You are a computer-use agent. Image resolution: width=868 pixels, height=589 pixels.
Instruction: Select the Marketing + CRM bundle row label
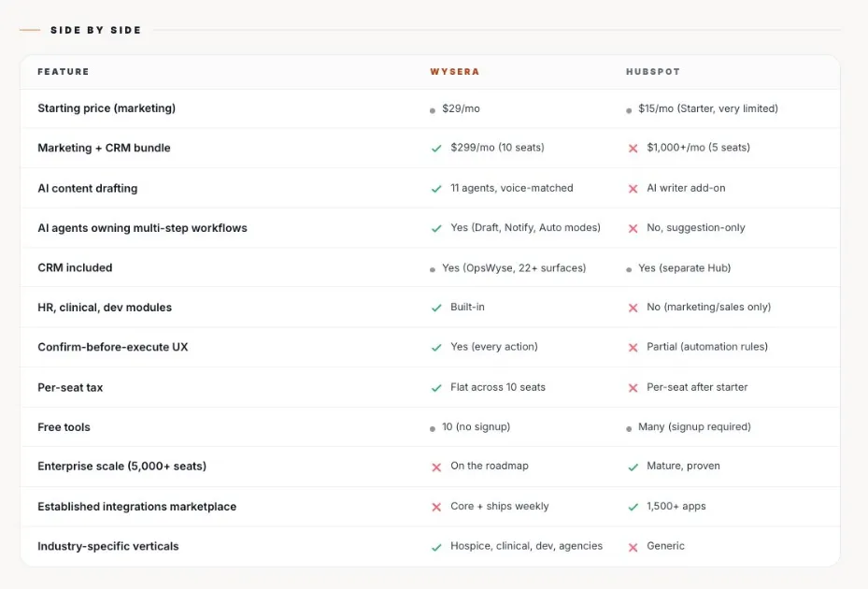104,148
